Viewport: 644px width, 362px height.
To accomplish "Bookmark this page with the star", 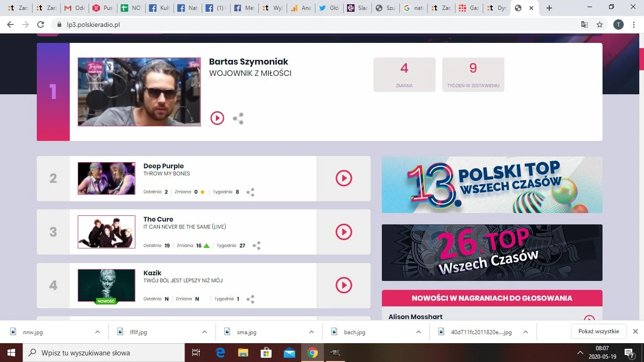I will (x=600, y=25).
